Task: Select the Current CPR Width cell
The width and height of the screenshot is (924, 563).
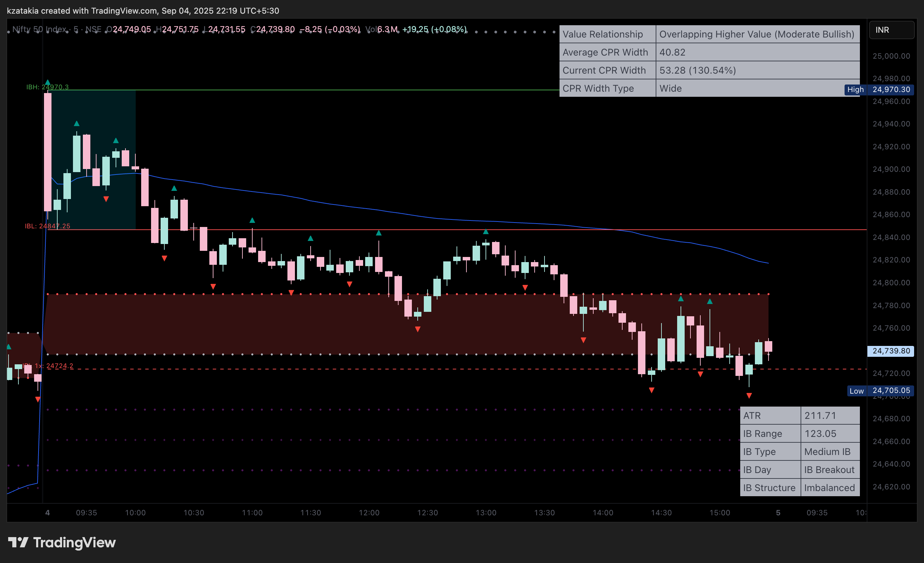Action: pos(608,70)
